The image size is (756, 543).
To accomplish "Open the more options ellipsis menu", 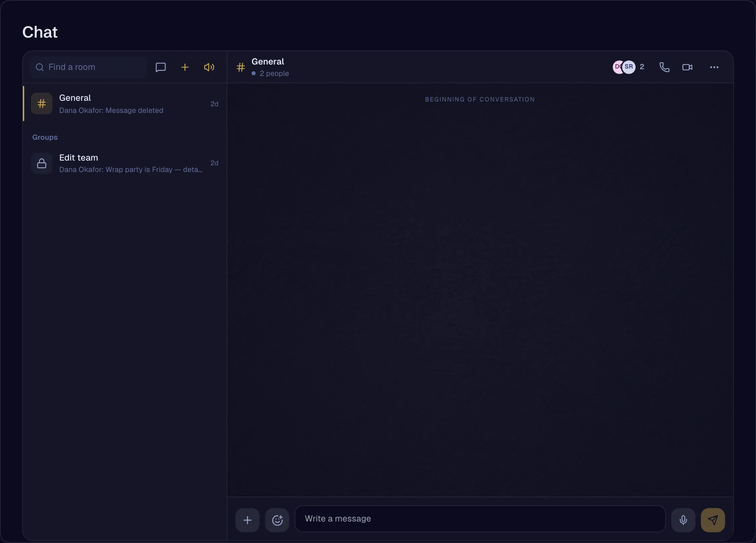I will [714, 67].
